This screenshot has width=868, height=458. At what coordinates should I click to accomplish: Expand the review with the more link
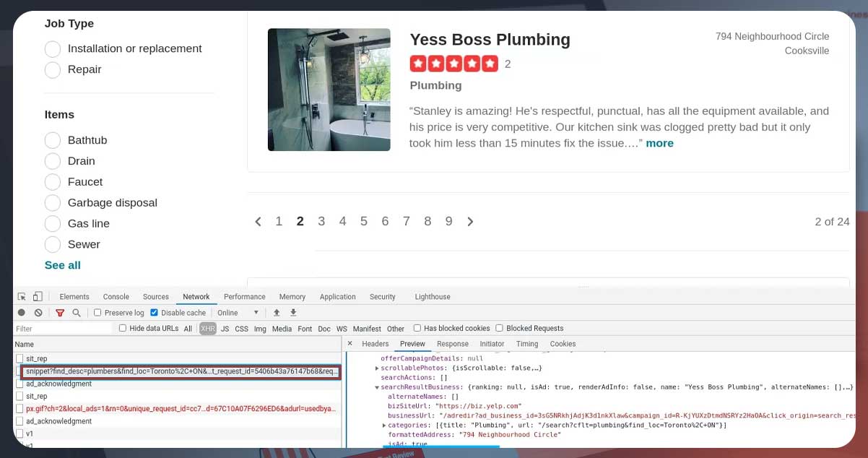pyautogui.click(x=659, y=143)
